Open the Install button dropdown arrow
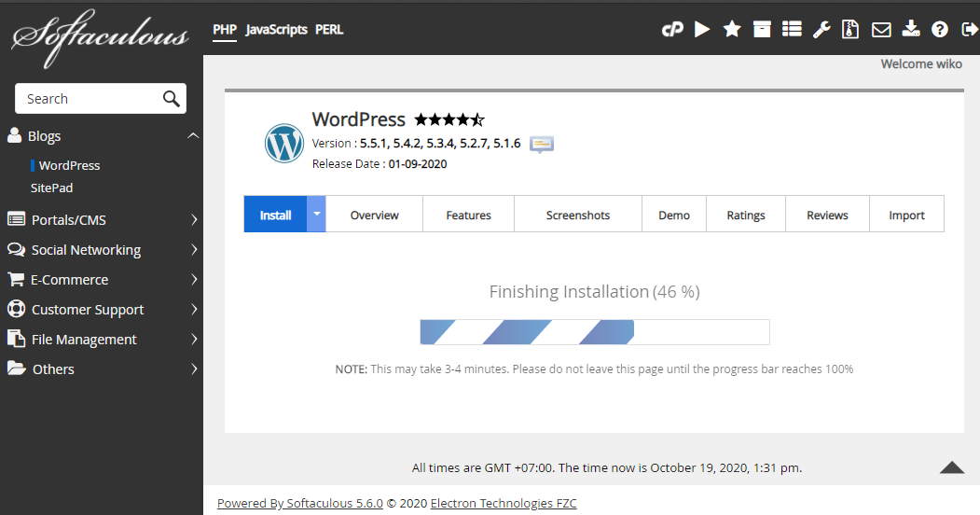This screenshot has width=980, height=515. pyautogui.click(x=316, y=214)
